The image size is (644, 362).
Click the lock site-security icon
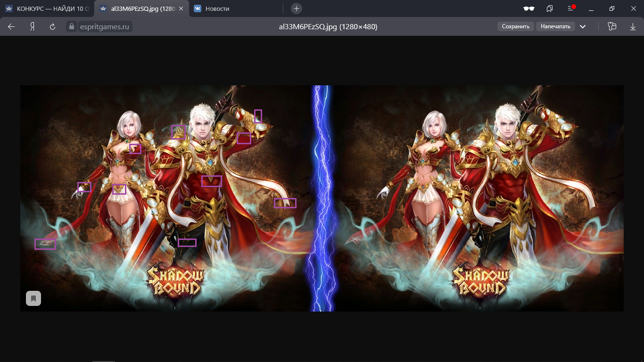[72, 27]
